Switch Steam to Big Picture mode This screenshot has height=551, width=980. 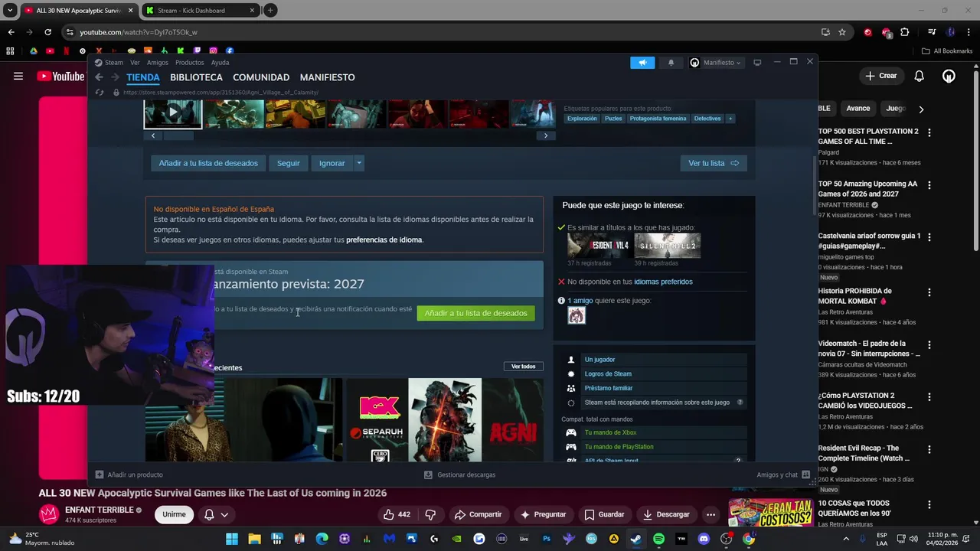[757, 63]
